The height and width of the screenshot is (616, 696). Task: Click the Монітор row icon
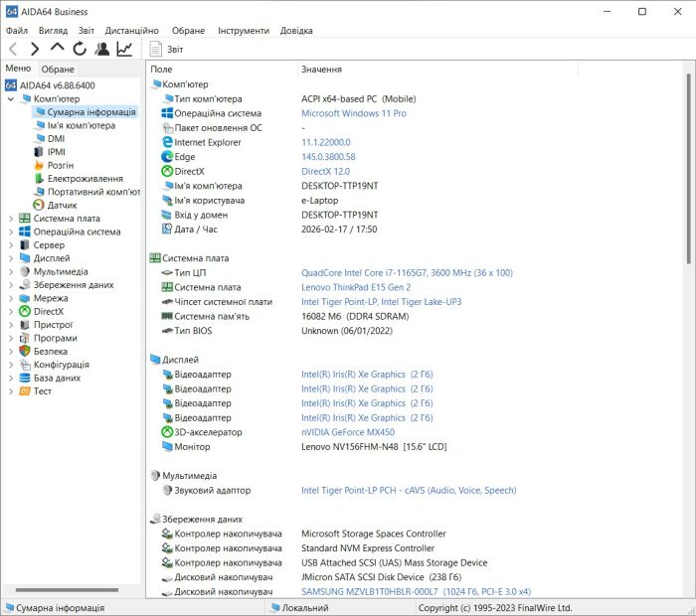[167, 446]
